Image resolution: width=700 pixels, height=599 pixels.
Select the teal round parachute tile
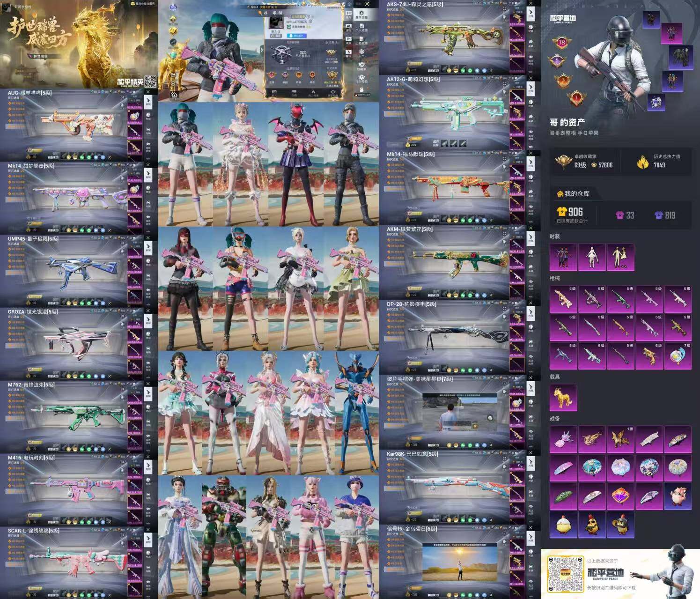[x=592, y=468]
